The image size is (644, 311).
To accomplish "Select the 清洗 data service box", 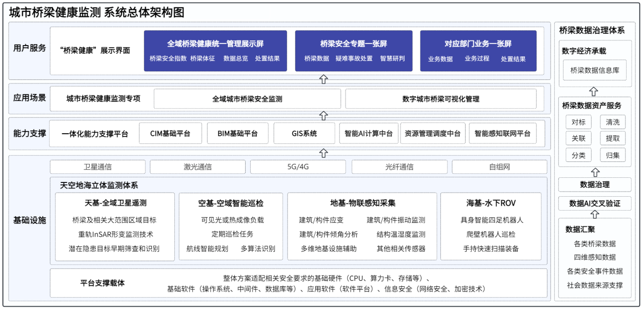I will coord(613,122).
